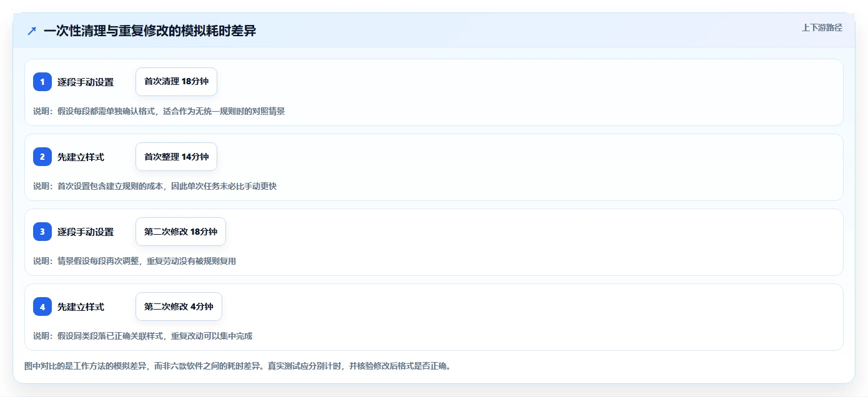This screenshot has height=397, width=868.
Task: Click the note starting 说明：首次设置包含建立规则的成本
Action: click(155, 186)
